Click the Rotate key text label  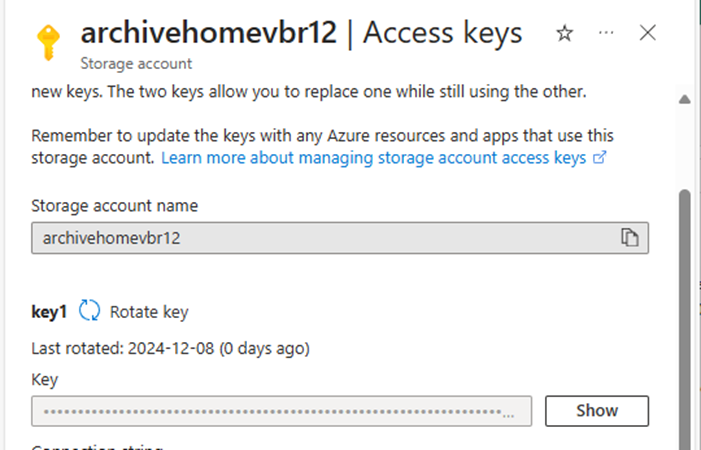(149, 312)
